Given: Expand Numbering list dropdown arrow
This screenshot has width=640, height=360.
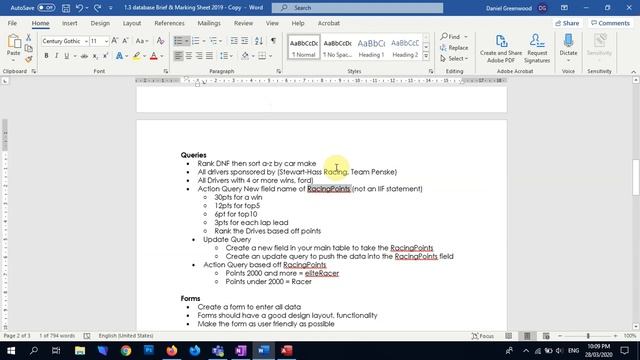Looking at the screenshot, I should click(204, 41).
